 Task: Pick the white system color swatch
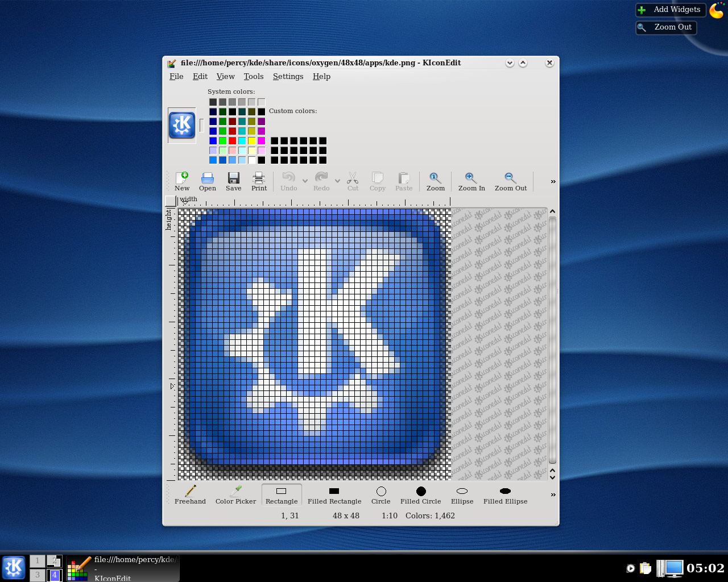point(251,160)
